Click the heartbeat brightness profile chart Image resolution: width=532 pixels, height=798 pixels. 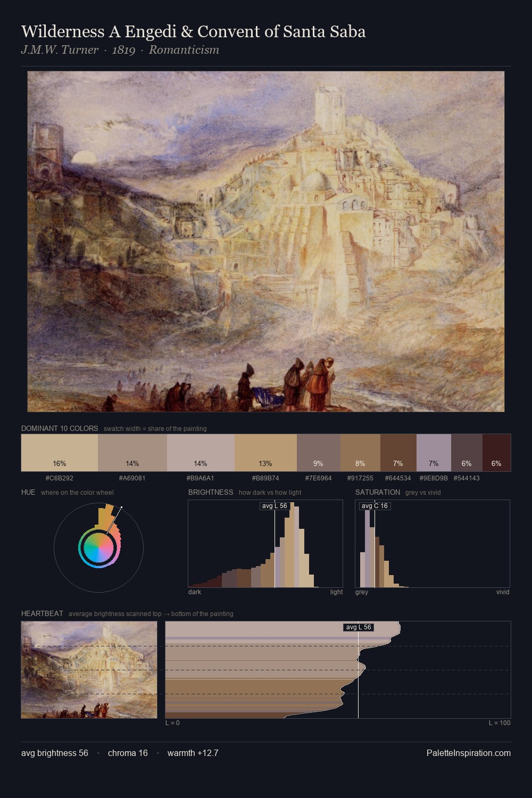tap(338, 670)
